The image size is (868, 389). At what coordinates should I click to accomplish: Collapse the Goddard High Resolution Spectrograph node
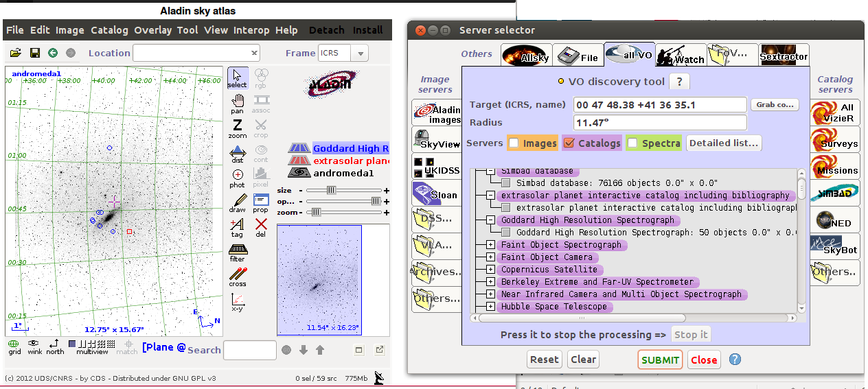pos(490,220)
